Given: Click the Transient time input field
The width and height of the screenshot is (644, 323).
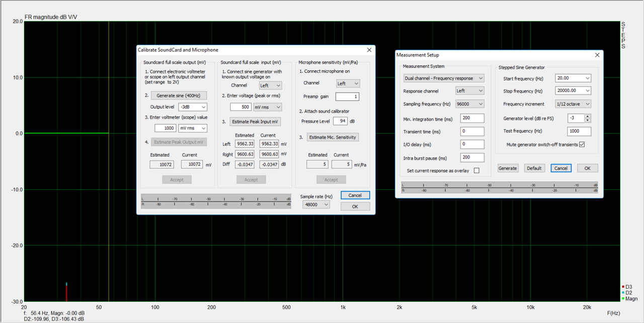Looking at the screenshot, I should click(472, 131).
